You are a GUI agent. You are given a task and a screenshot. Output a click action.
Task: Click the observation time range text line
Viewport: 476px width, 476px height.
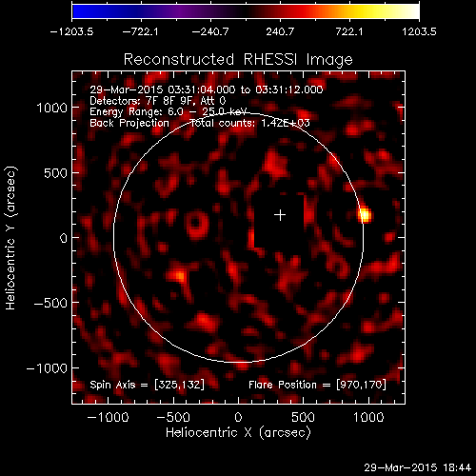207,89
